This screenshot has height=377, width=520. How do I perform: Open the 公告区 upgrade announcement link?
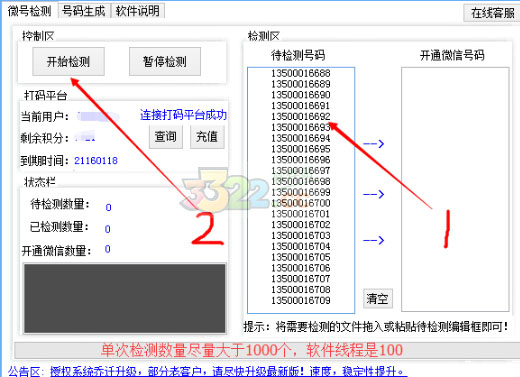(x=229, y=371)
